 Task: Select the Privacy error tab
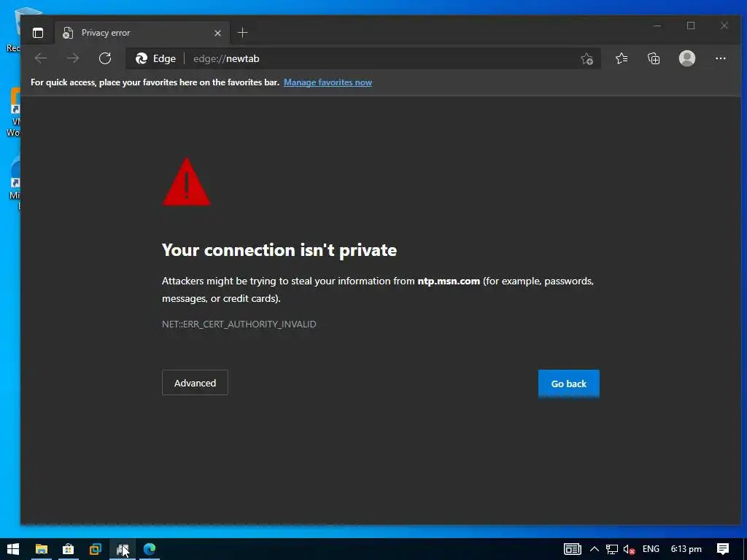tap(142, 33)
